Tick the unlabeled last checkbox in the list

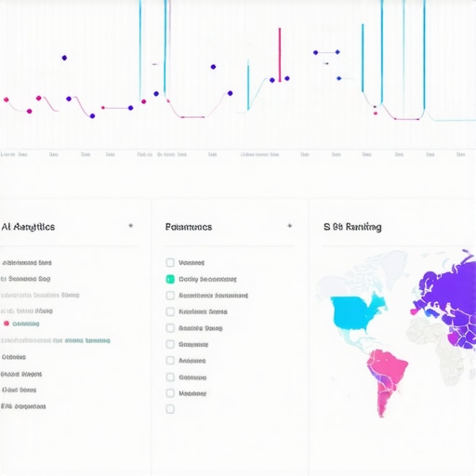pyautogui.click(x=170, y=409)
